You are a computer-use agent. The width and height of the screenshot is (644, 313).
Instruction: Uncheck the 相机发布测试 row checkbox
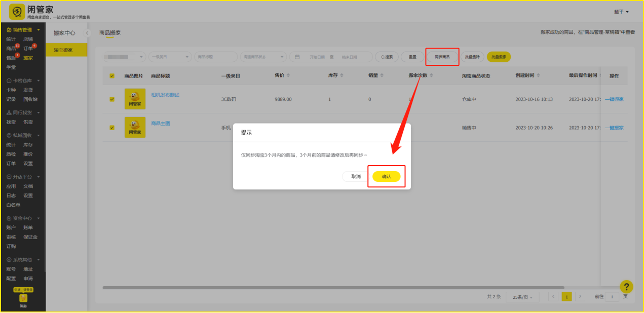pyautogui.click(x=112, y=99)
